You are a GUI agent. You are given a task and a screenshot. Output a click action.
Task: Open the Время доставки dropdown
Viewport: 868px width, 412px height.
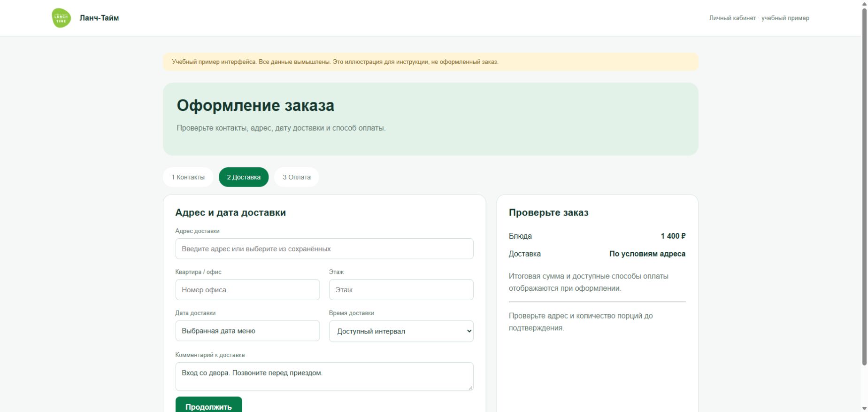401,331
